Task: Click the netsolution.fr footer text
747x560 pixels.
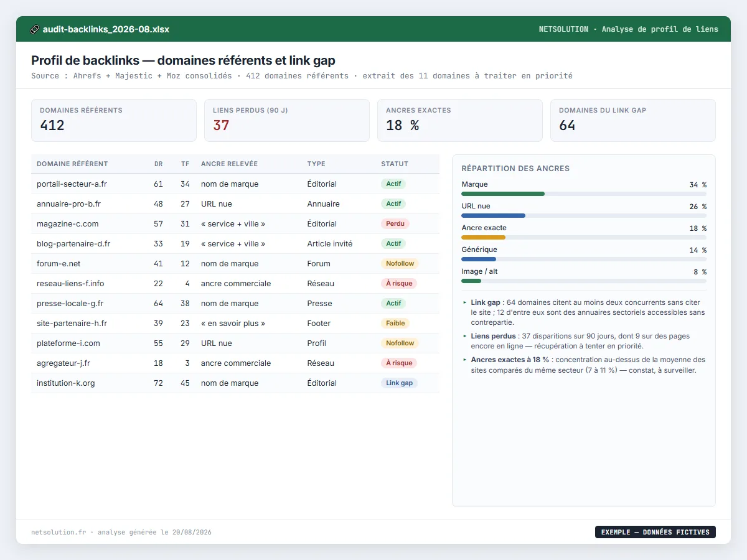Action: click(x=59, y=533)
